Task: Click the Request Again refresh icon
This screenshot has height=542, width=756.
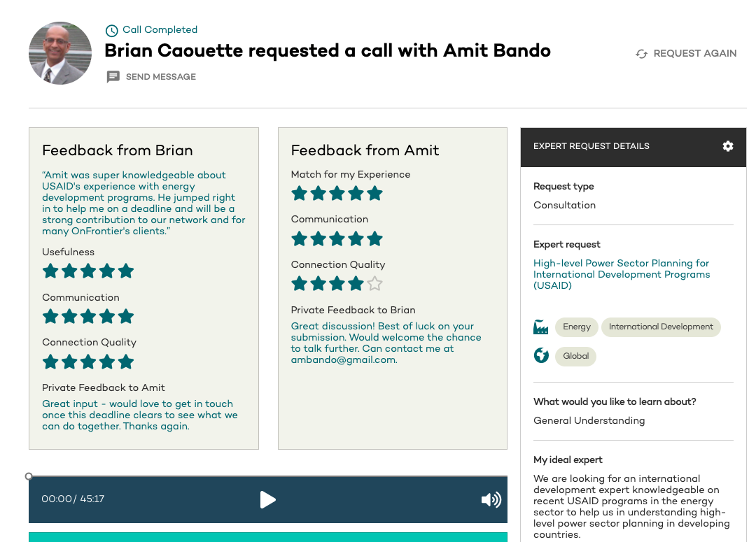Action: pos(641,53)
